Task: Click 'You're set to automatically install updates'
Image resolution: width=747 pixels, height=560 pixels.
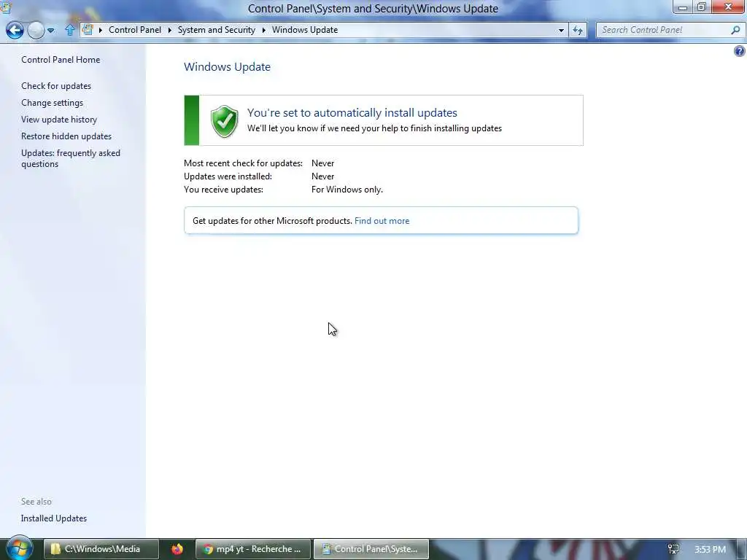Action: coord(352,112)
